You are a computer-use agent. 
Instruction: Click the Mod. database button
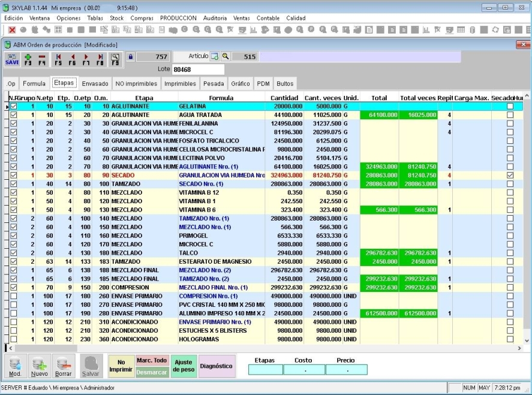(15, 366)
